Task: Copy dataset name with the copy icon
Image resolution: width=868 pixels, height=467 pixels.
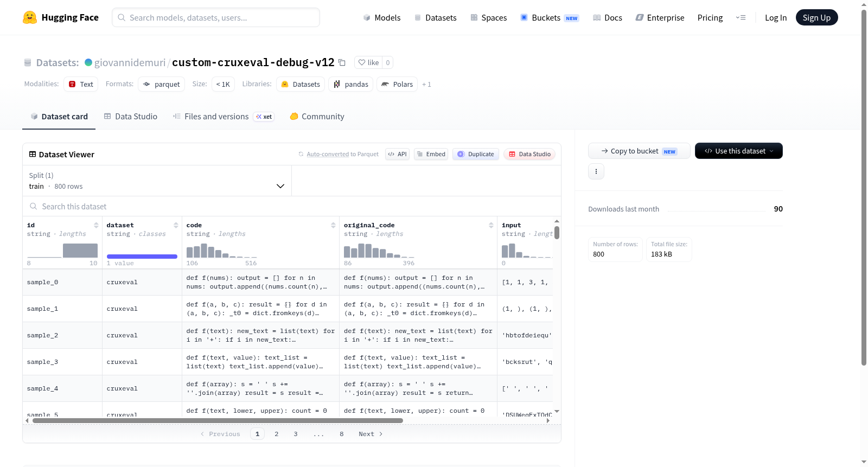Action: 342,62
